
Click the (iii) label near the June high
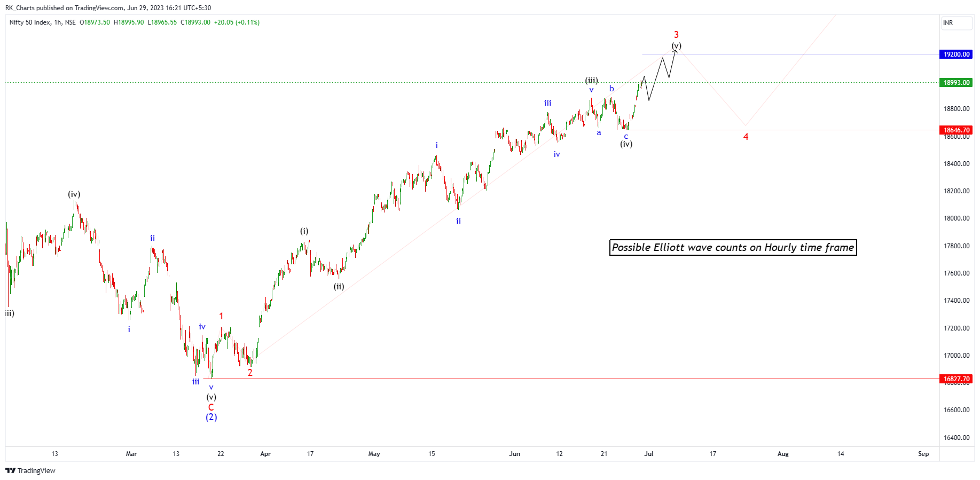pos(591,81)
